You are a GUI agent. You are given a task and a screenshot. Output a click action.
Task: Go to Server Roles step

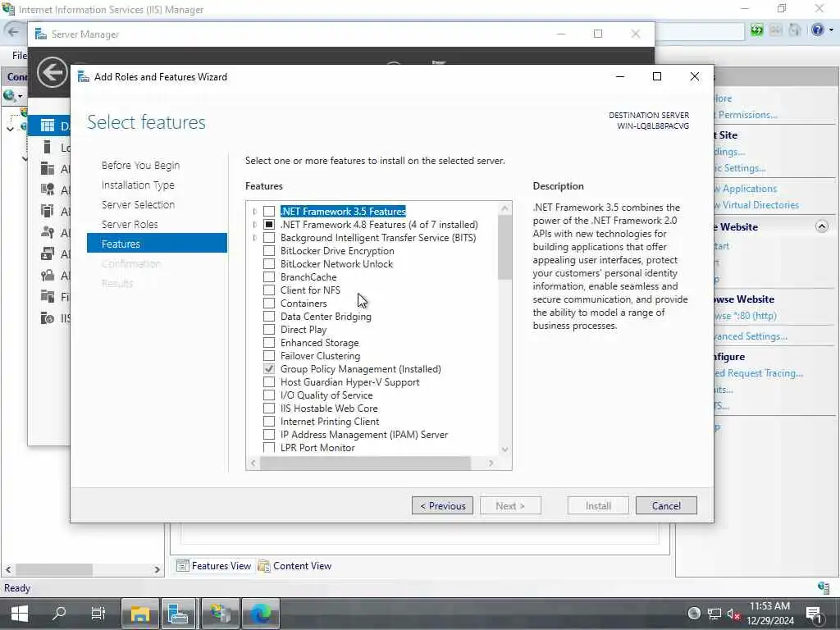(x=130, y=225)
